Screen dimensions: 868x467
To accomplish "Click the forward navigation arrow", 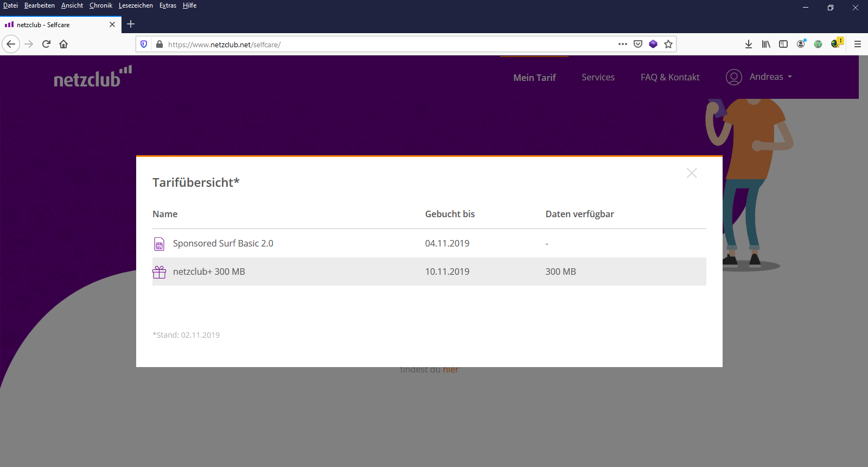I will tap(29, 44).
